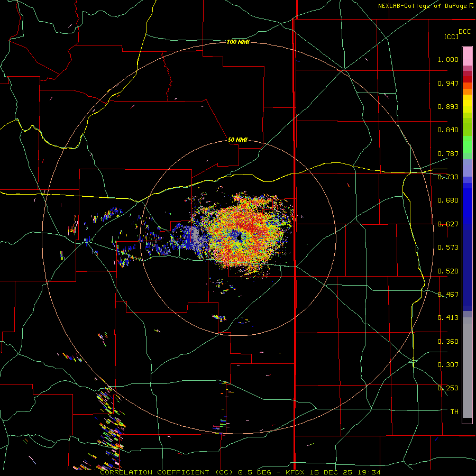
Task: Click the 0.680 scale value
Action: pos(448,200)
